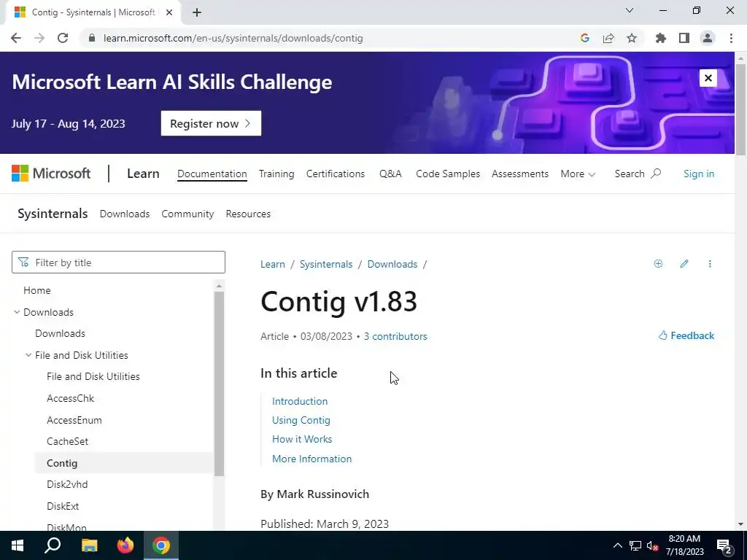Image resolution: width=747 pixels, height=560 pixels.
Task: Close the Contig - Sysinternals tab
Action: click(x=169, y=12)
